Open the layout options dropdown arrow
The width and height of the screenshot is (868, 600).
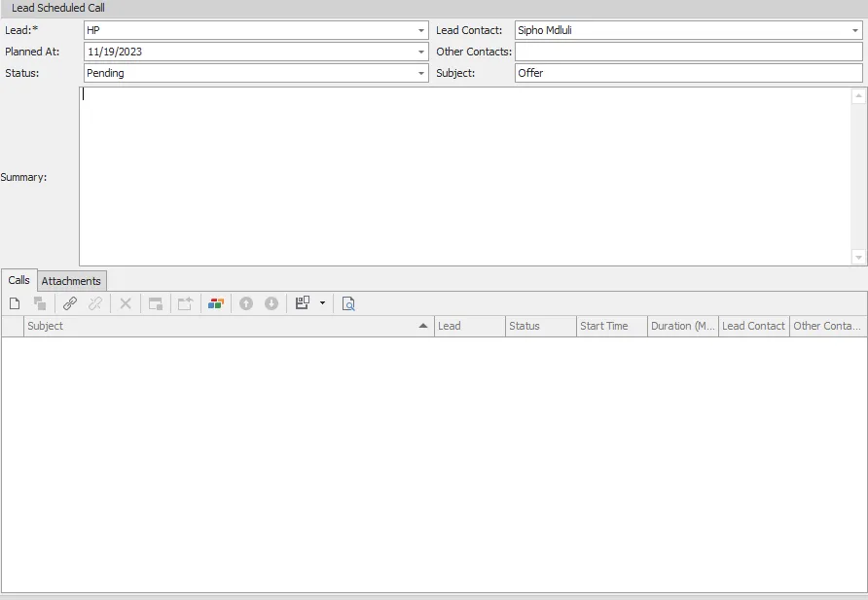tap(321, 302)
